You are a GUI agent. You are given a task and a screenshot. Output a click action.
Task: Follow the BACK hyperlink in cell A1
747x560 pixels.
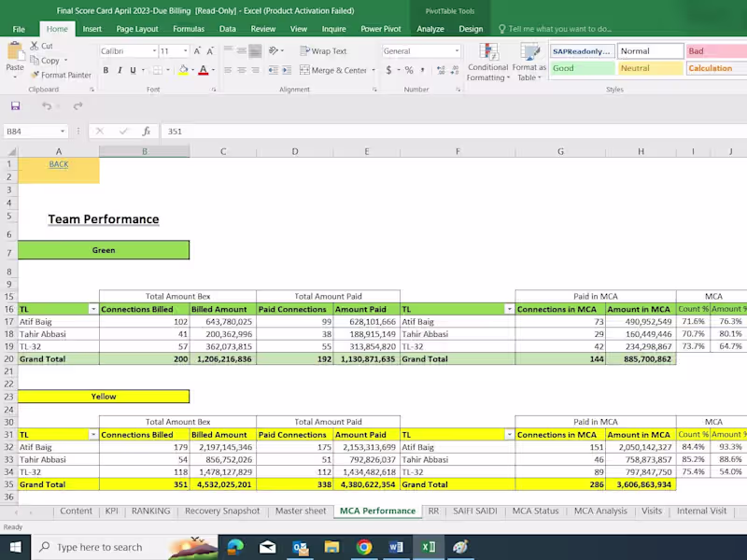click(x=58, y=164)
